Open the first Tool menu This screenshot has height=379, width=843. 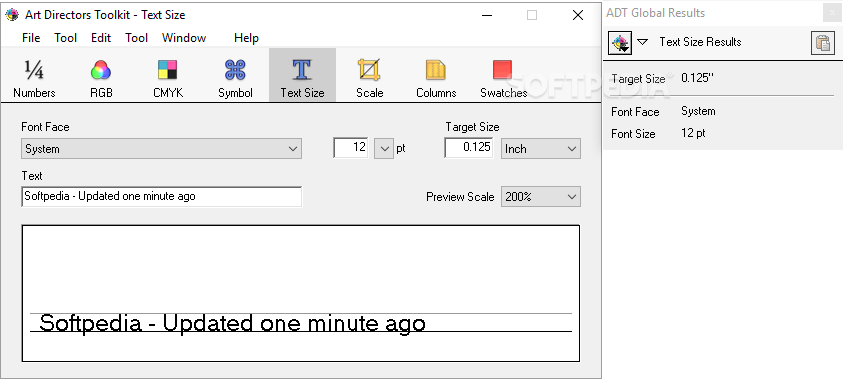(x=66, y=38)
